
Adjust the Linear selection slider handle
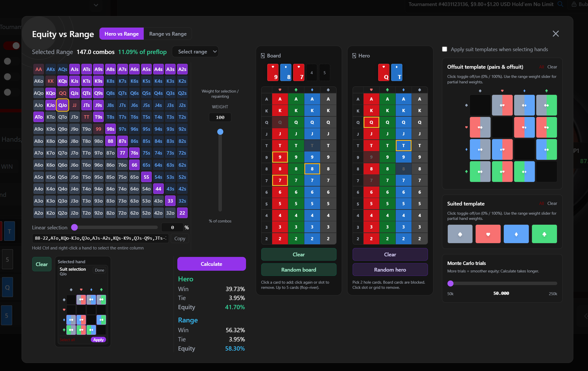pyautogui.click(x=74, y=227)
